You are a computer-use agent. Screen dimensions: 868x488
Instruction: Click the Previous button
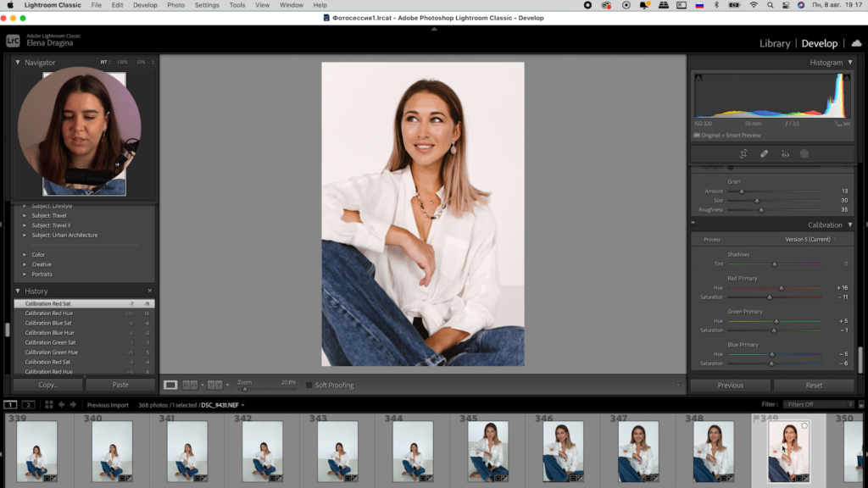click(730, 385)
